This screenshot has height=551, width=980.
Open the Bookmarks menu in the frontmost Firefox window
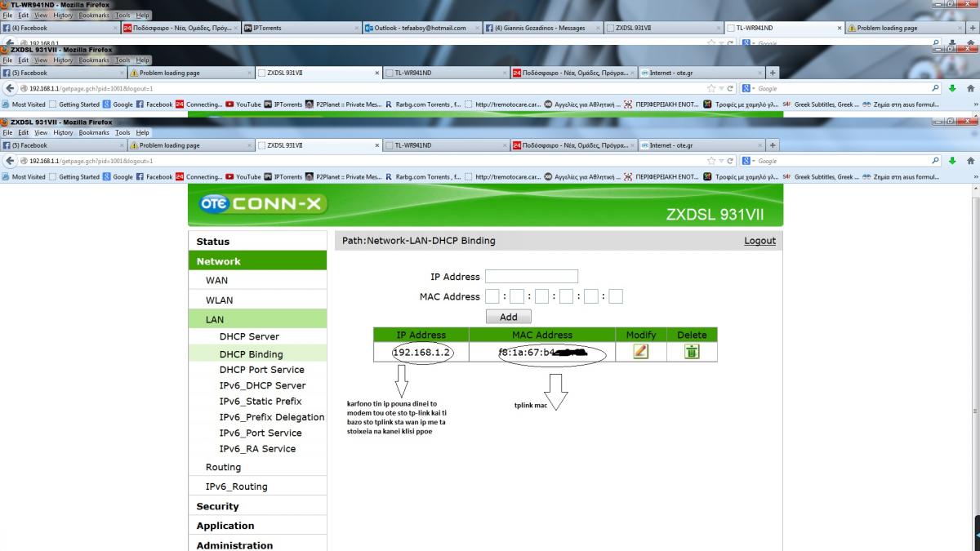point(94,132)
